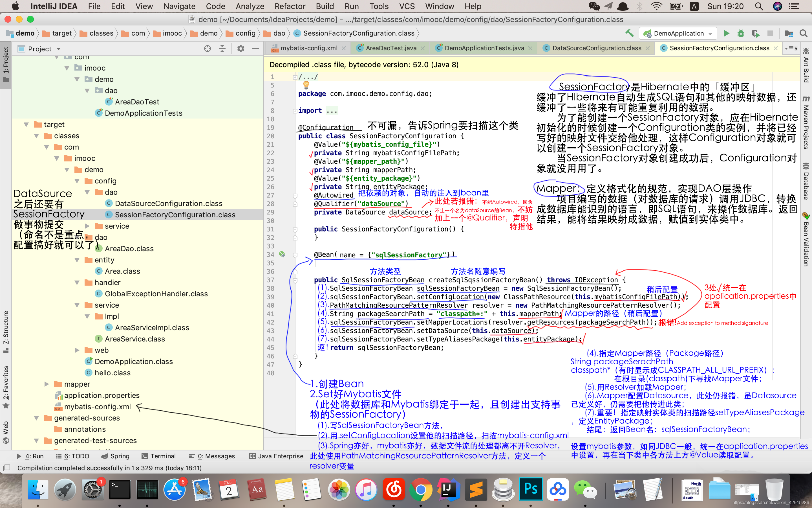The height and width of the screenshot is (508, 812).
Task: Open the Ant Build side panel
Action: tap(806, 65)
